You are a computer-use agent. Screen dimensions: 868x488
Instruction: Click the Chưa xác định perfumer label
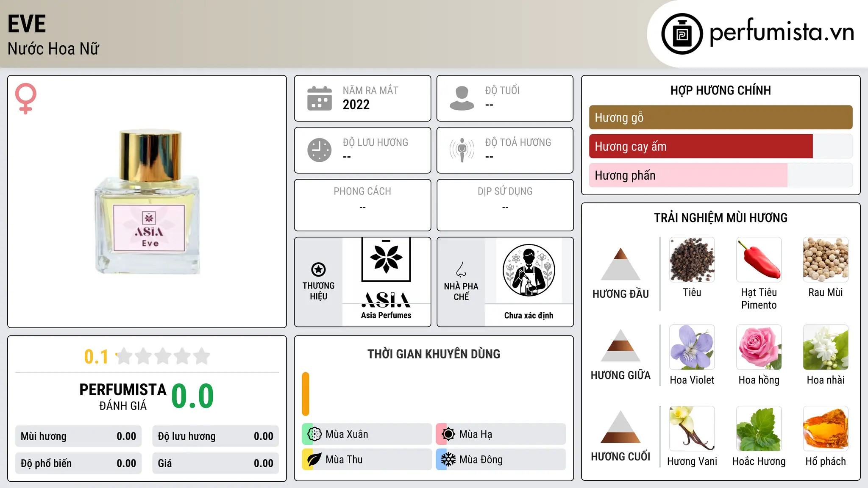tap(529, 315)
